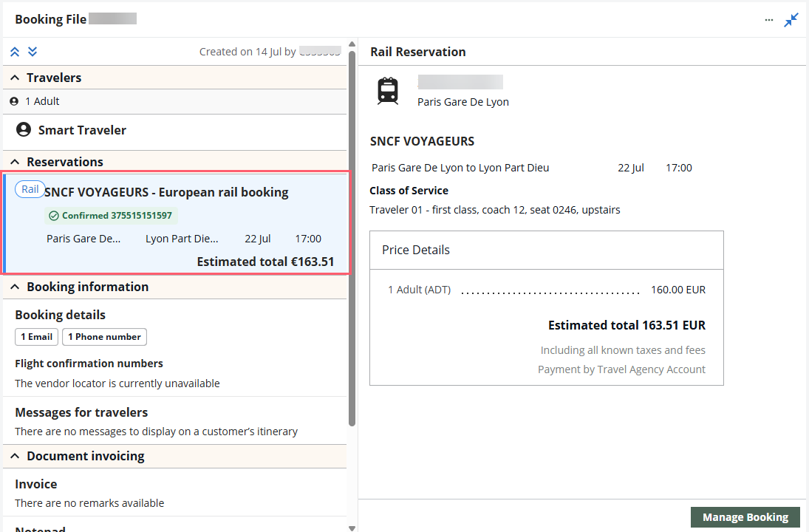
Task: Click Paris Gare De Lyon station under train icon
Action: pos(462,102)
